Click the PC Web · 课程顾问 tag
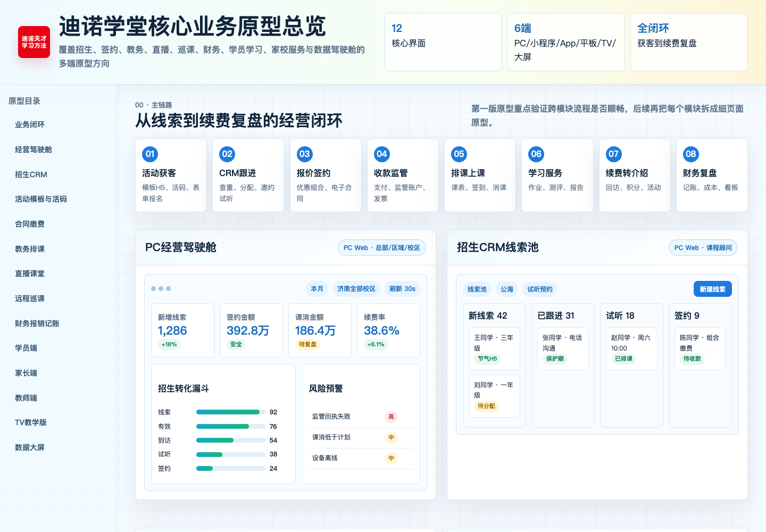The height and width of the screenshot is (532, 766). pyautogui.click(x=703, y=248)
